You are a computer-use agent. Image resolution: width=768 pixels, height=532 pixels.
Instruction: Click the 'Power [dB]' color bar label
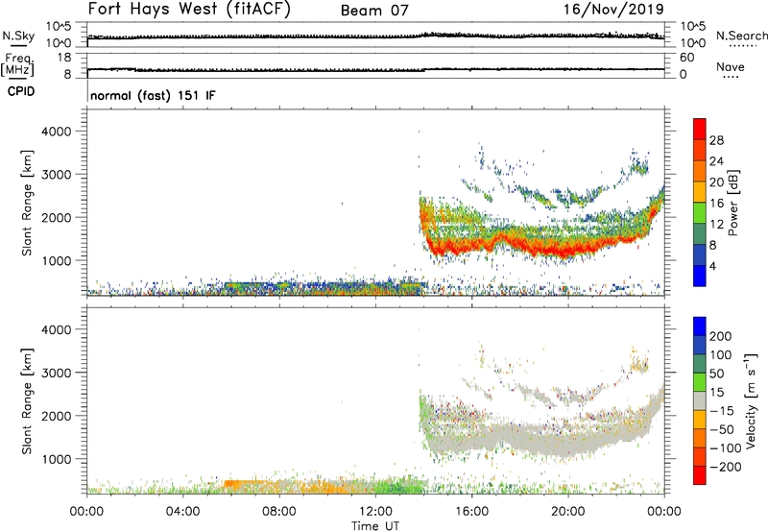click(x=733, y=203)
